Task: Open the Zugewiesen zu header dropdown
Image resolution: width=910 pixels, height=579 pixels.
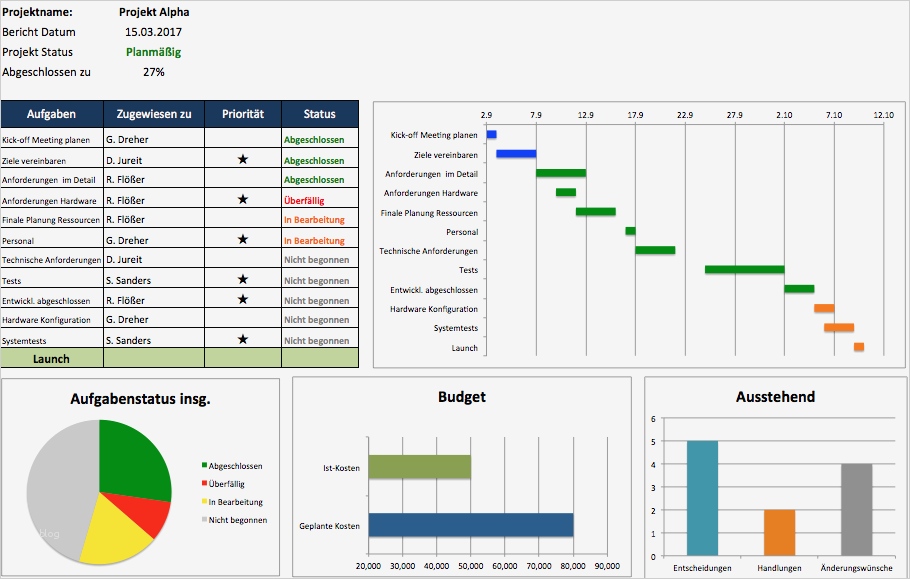Action: pos(156,113)
